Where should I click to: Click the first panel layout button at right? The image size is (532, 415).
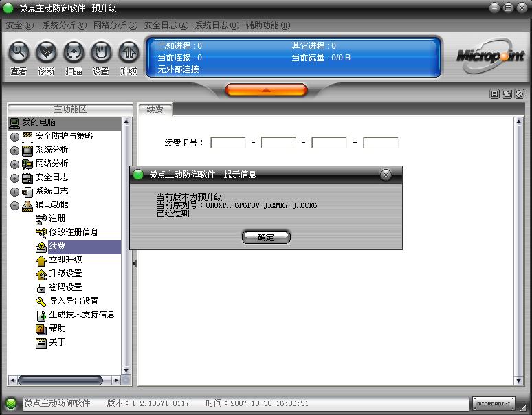(x=495, y=94)
